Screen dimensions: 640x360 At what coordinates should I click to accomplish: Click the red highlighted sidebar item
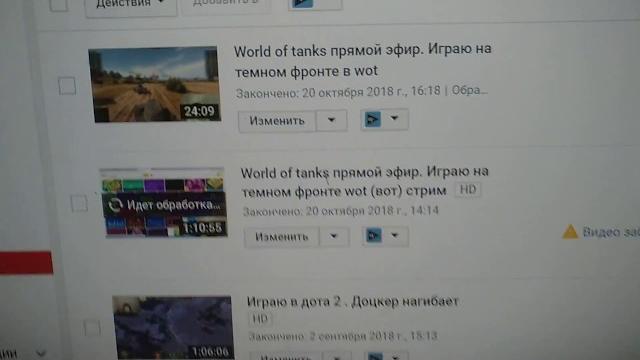[x=26, y=263]
